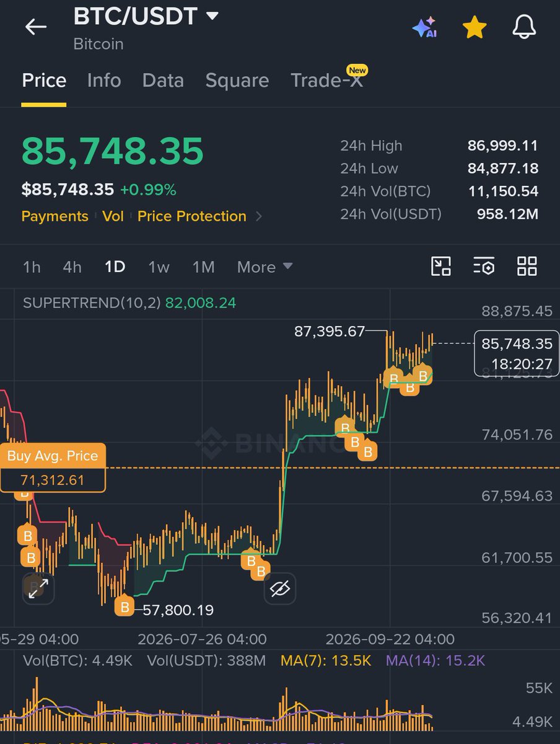This screenshot has width=560, height=744.
Task: Tap the MA(7): 13.5K volume label
Action: click(326, 661)
